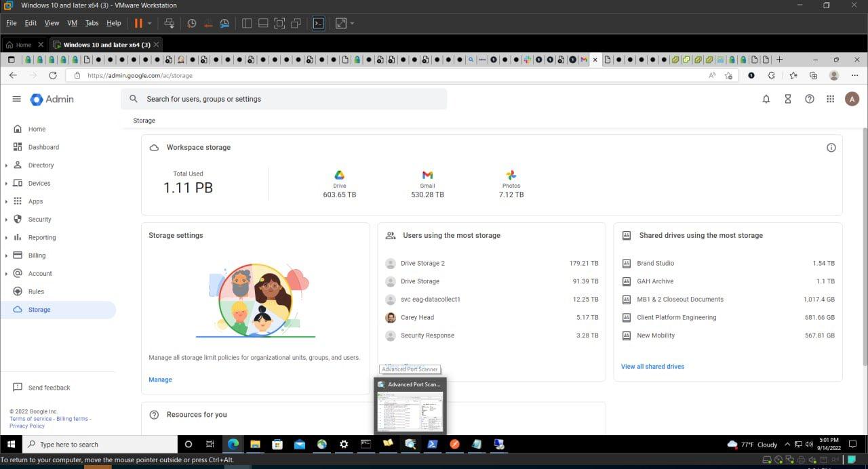The width and height of the screenshot is (868, 469).
Task: Open the power options dropdown beside Pause
Action: coord(150,23)
